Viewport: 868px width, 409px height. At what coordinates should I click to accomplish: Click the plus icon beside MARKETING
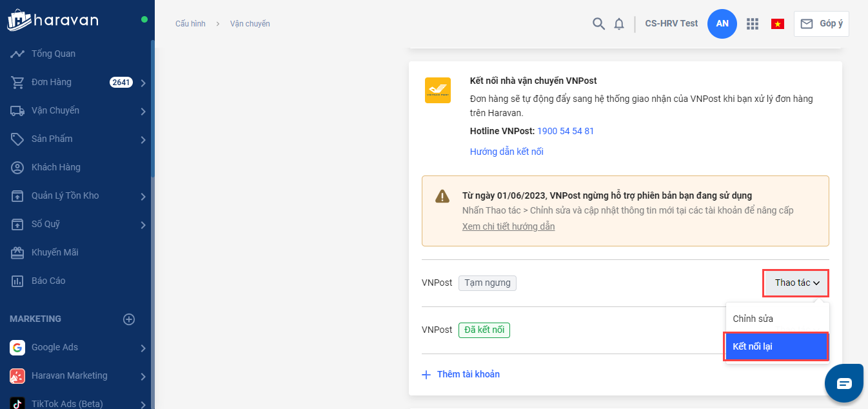tap(129, 319)
